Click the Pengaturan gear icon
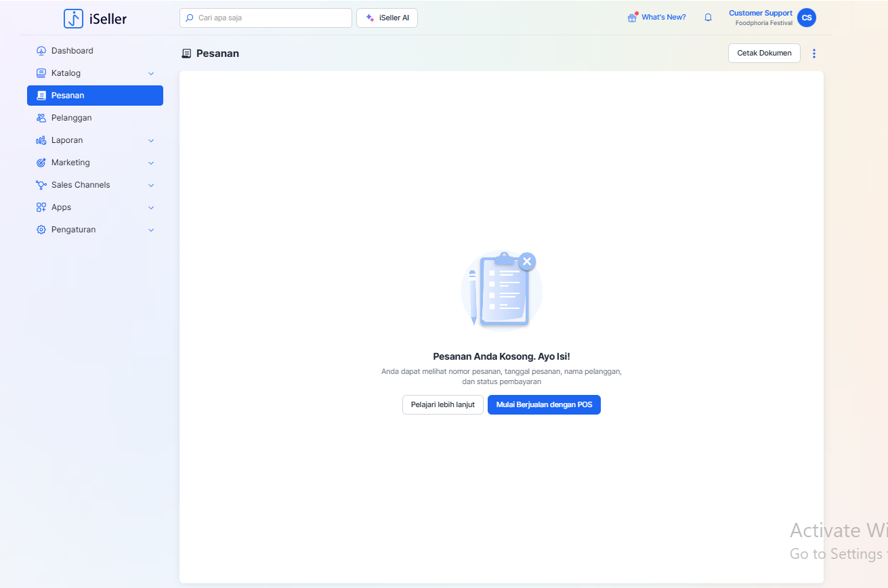This screenshot has height=588, width=888. click(41, 230)
